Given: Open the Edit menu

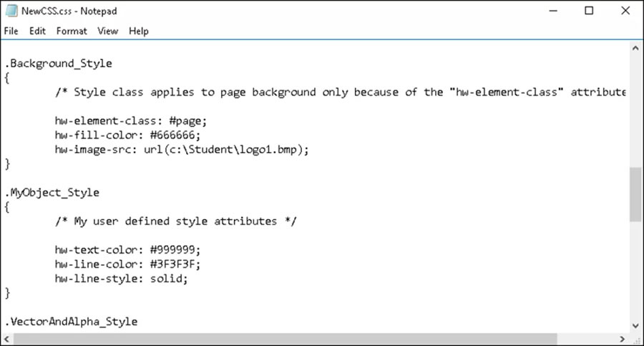Looking at the screenshot, I should [x=37, y=32].
